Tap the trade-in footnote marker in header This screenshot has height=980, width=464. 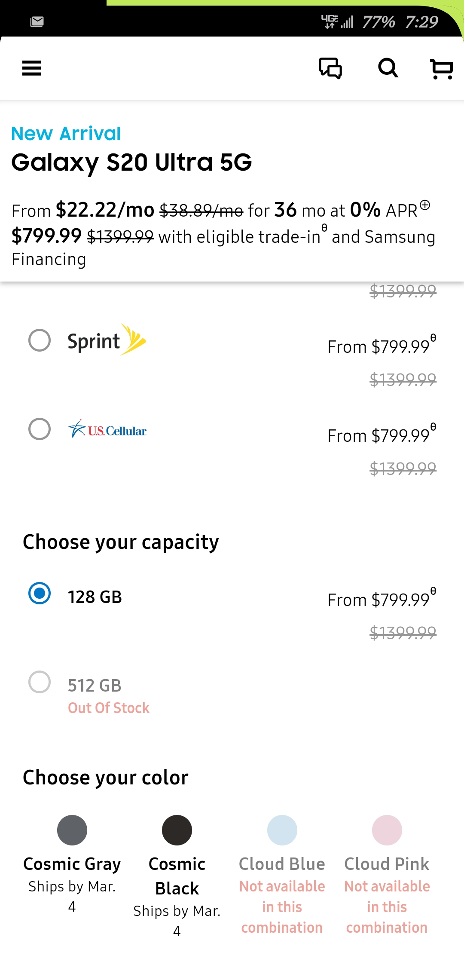tap(324, 227)
